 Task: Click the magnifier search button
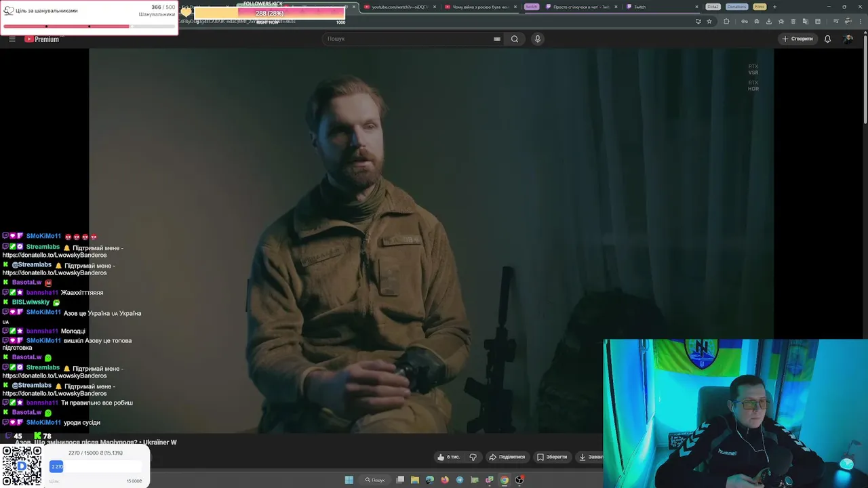coord(515,39)
